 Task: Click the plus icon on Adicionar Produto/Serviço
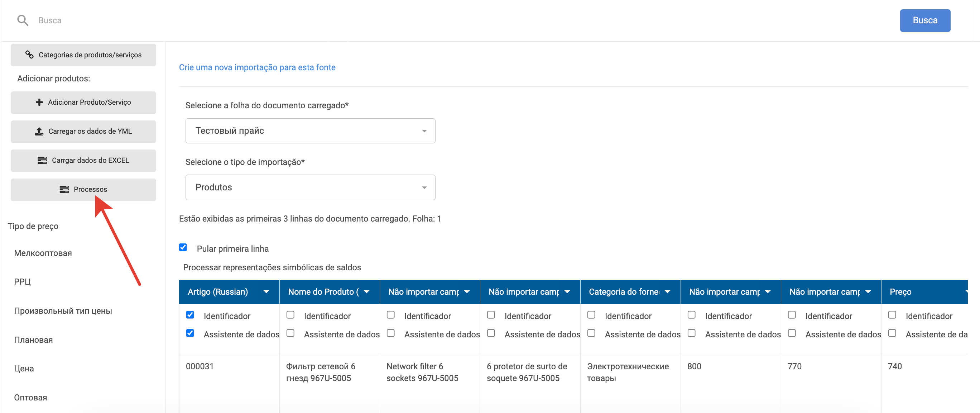(x=39, y=102)
